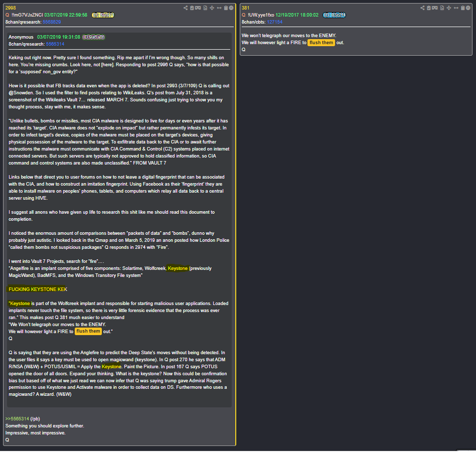This screenshot has height=452, width=476.
Task: Click the four-way move arrows icon on post 2998
Action: coord(212,8)
